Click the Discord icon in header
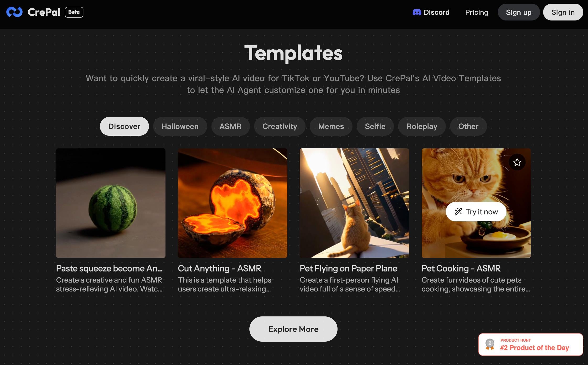This screenshot has height=365, width=588. click(417, 12)
